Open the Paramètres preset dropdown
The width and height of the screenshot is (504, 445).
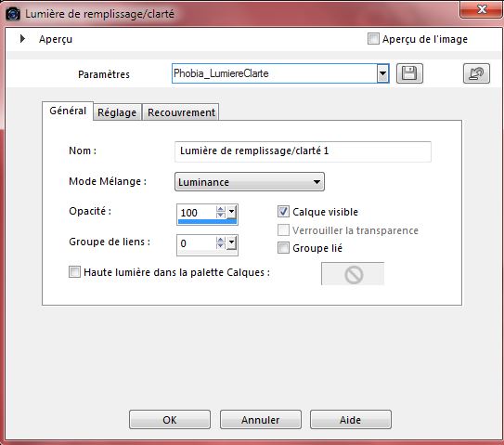(382, 73)
